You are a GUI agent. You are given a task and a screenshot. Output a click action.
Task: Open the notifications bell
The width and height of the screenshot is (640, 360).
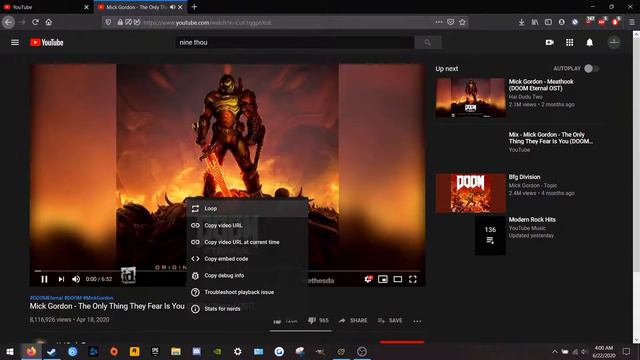(589, 42)
